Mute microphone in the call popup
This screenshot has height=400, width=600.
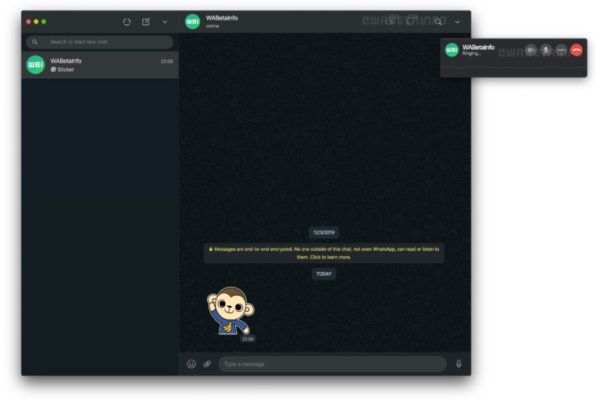coord(546,50)
